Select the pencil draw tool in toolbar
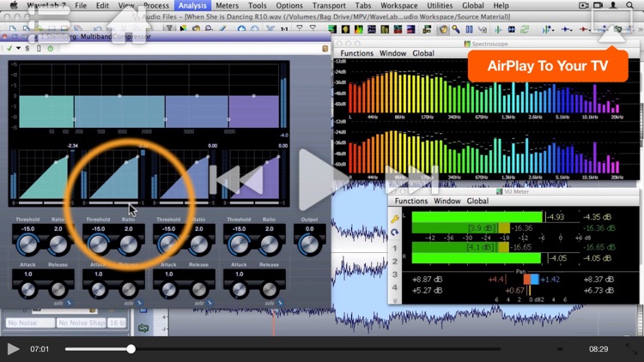The width and height of the screenshot is (644, 362). point(222,28)
